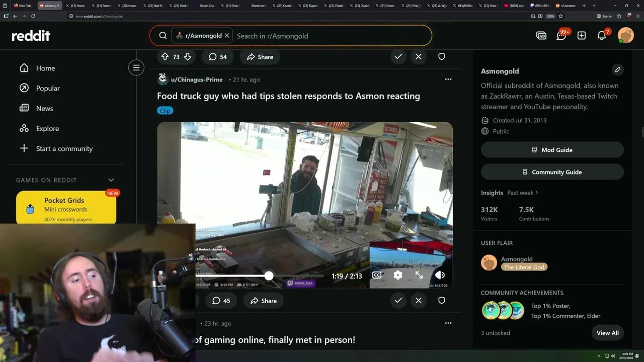Toggle closed captions on video
Screen dimensions: 644x362
[377, 275]
